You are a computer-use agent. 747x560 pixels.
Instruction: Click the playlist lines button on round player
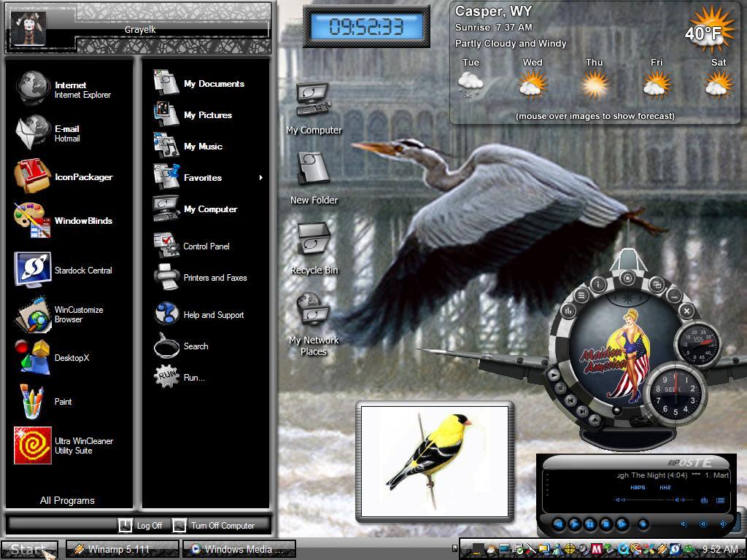[x=581, y=295]
